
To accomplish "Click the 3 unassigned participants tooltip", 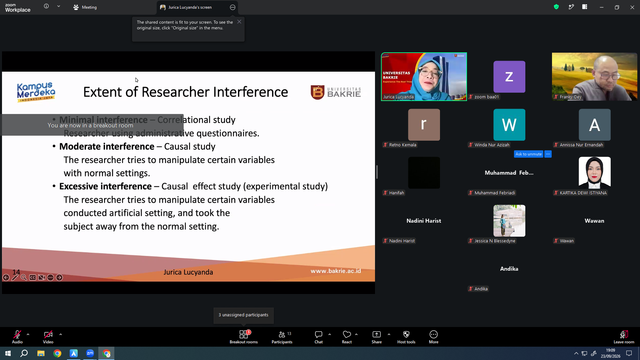I will click(x=244, y=315).
